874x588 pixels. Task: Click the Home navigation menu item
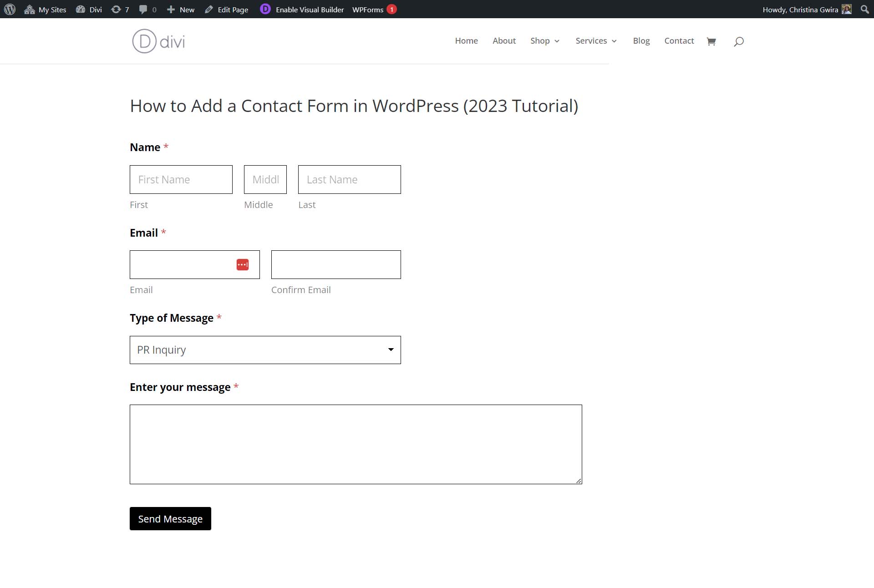(x=466, y=40)
